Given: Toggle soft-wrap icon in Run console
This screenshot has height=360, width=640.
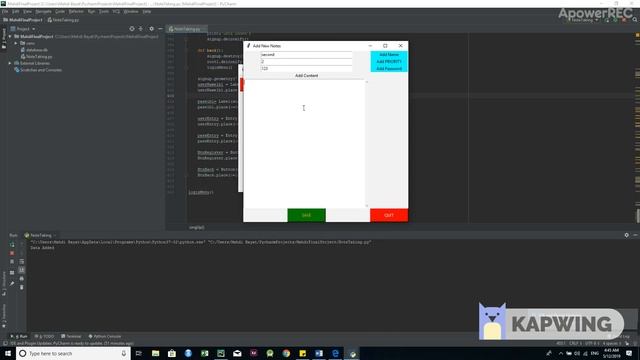Looking at the screenshot, I should 22,262.
